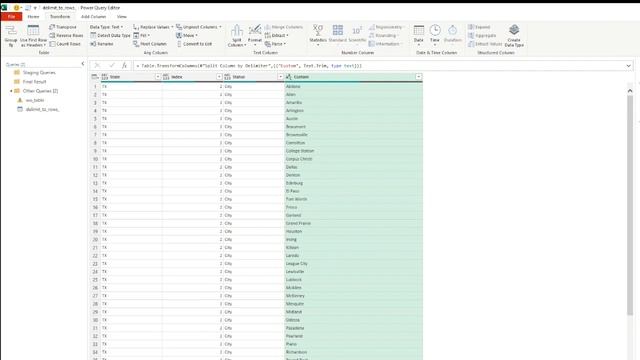Screen dimensions: 640x360
Task: Switch to the View tab
Action: (x=122, y=17)
